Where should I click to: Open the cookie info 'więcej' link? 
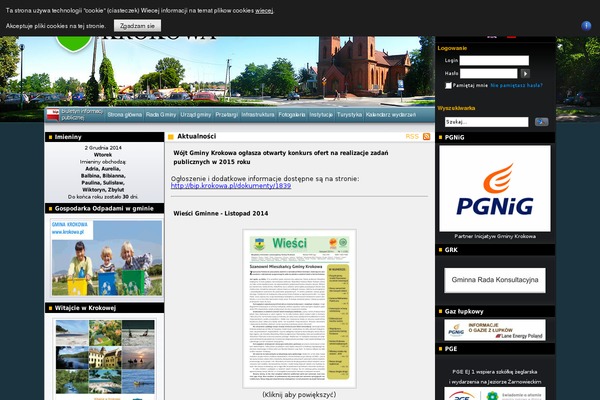[x=264, y=11]
